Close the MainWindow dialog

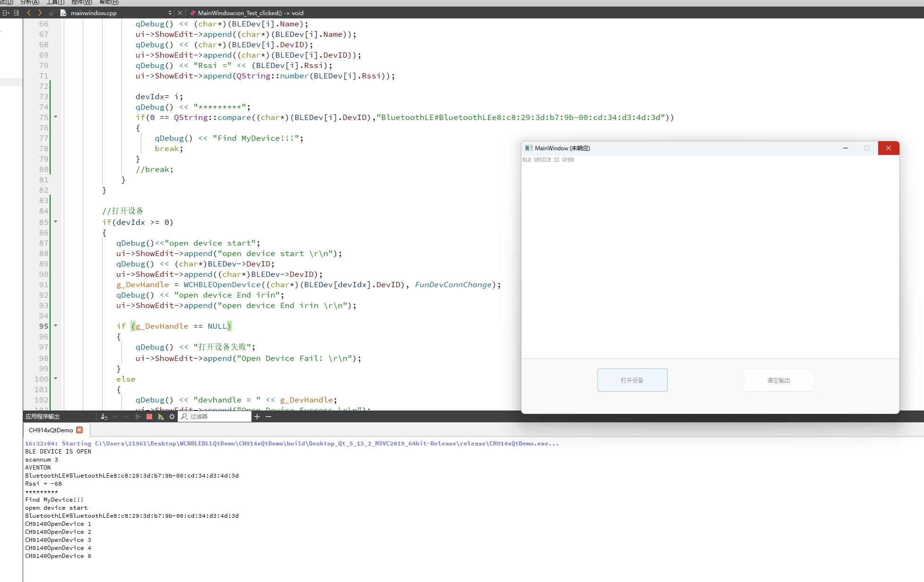click(889, 148)
